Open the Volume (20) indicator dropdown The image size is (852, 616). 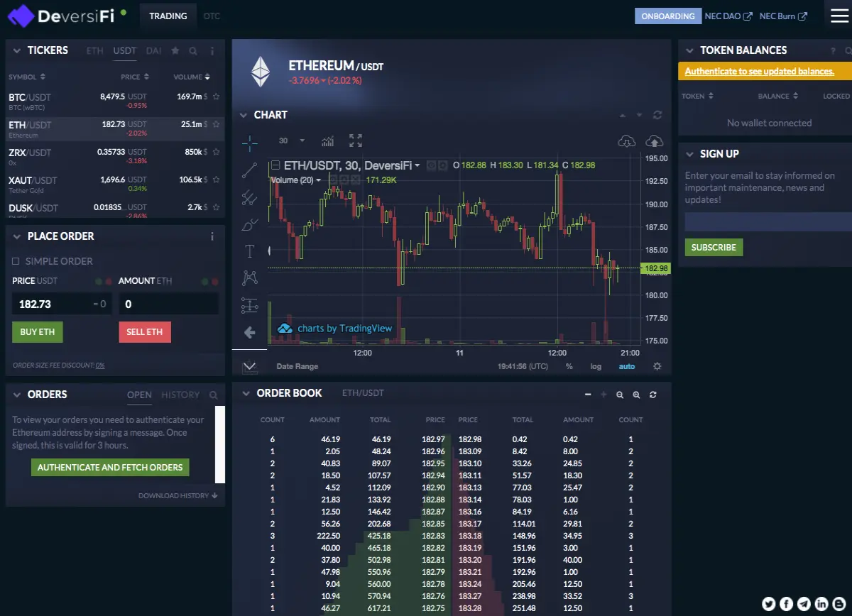[x=318, y=180]
